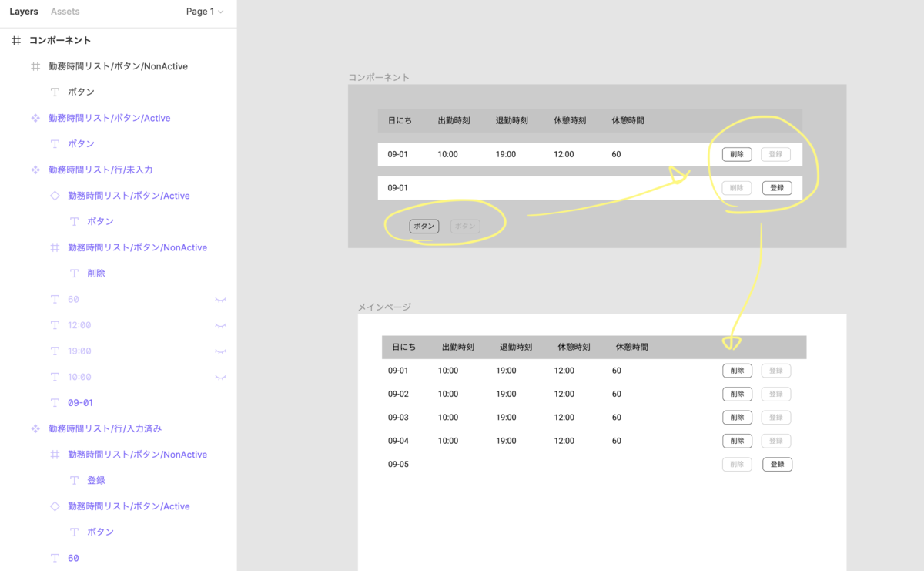Click 休憩時間 header in メインページ table
The height and width of the screenshot is (571, 924).
(632, 347)
